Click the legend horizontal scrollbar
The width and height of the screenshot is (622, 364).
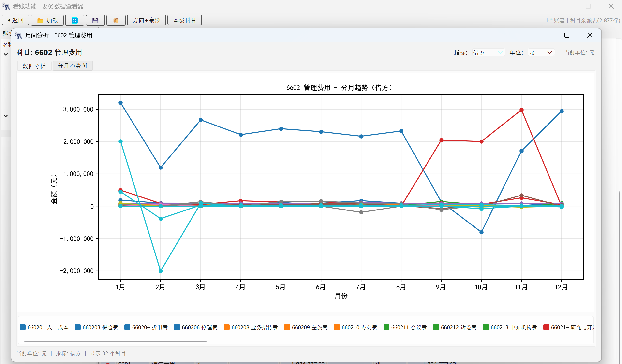point(115,341)
